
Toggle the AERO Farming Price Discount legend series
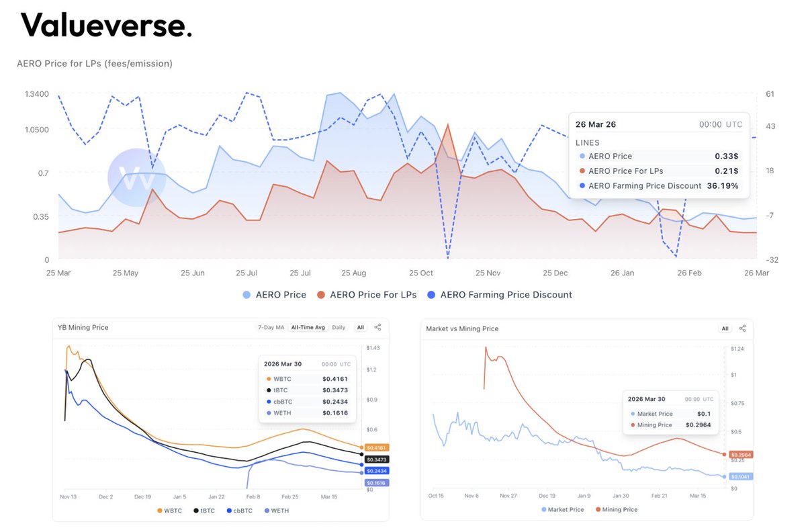tap(500, 294)
